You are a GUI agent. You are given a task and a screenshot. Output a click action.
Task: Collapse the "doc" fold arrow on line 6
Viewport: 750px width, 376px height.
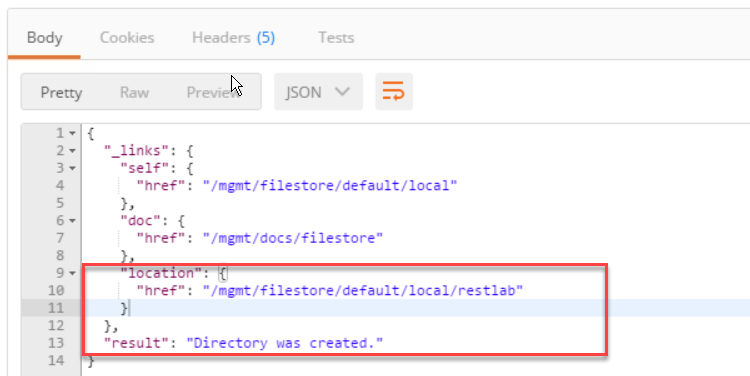coord(72,221)
